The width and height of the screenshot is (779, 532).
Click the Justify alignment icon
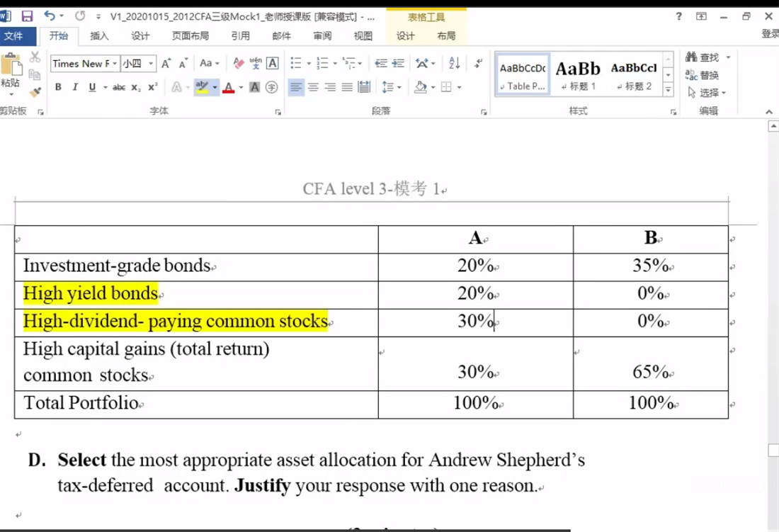point(347,87)
